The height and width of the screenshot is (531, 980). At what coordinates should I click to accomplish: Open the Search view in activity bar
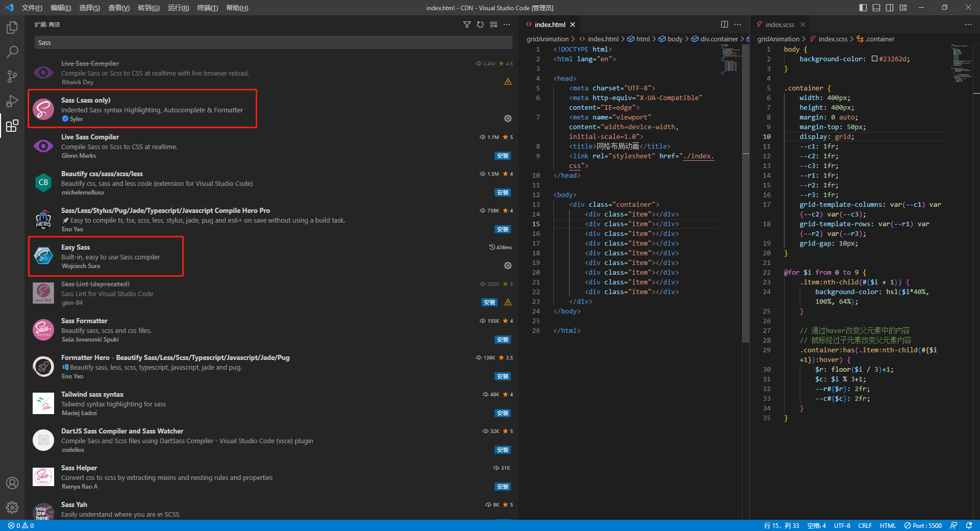point(12,52)
